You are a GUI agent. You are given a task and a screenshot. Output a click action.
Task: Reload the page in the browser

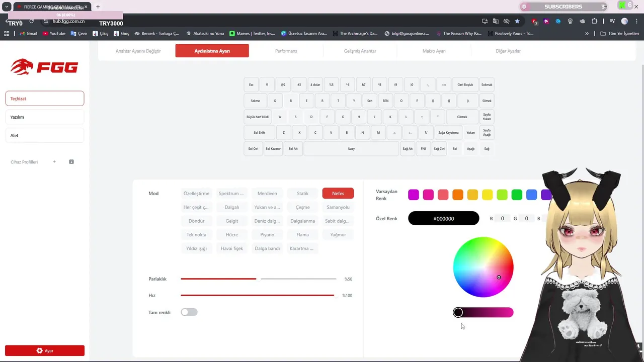[x=31, y=21]
